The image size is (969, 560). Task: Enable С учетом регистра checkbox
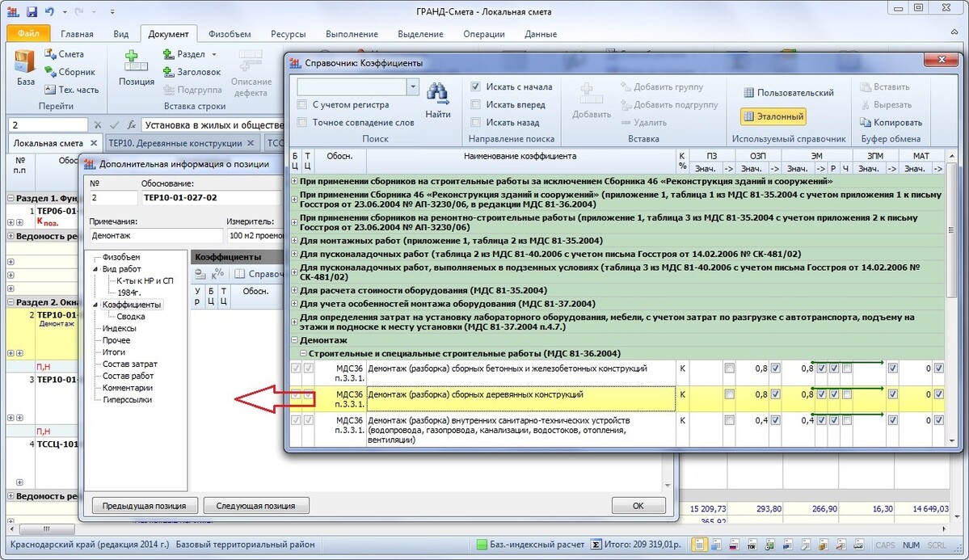(301, 104)
